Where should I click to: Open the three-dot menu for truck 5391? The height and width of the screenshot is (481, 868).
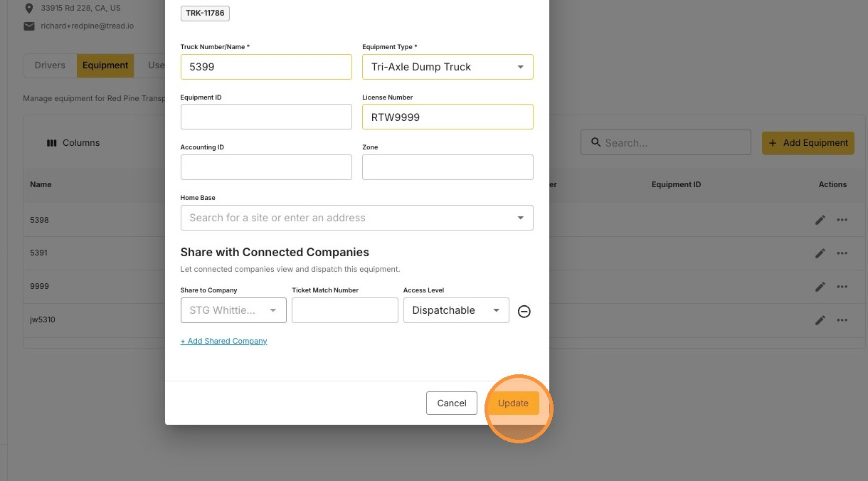tap(842, 253)
